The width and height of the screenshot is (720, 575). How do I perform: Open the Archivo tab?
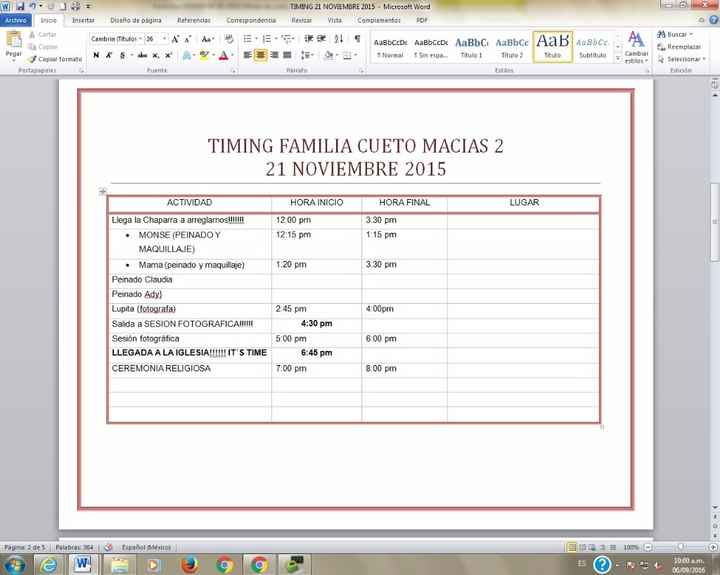click(x=16, y=20)
